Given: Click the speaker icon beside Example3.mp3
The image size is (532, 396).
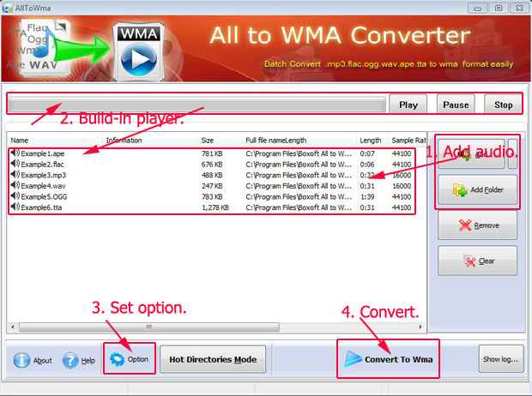Looking at the screenshot, I should [x=15, y=175].
